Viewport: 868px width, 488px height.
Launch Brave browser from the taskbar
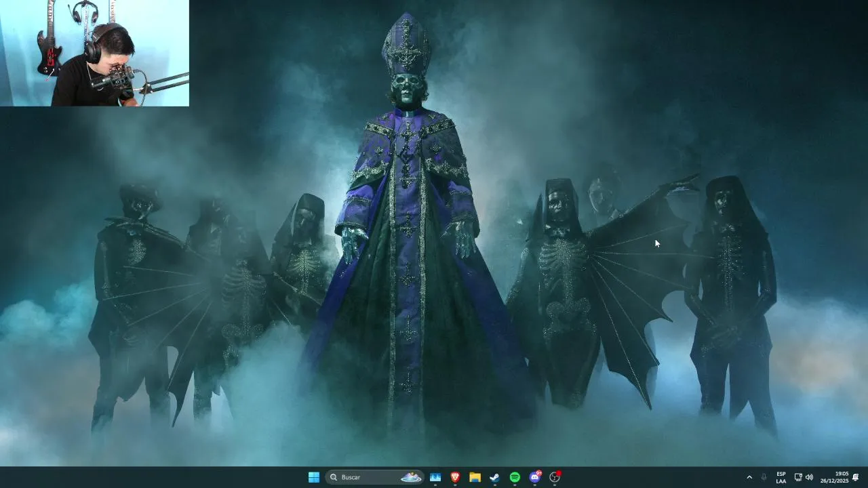point(455,477)
